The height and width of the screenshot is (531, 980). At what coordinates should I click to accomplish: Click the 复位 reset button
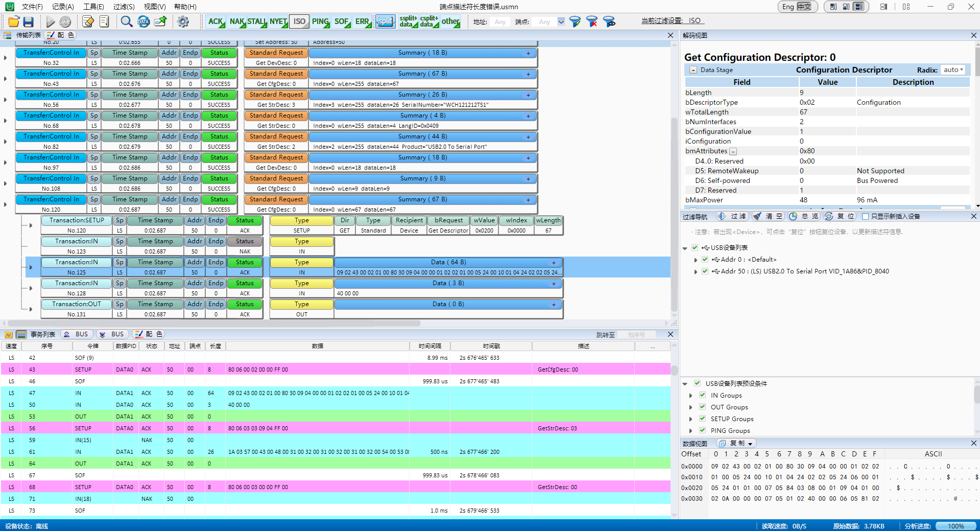(x=840, y=216)
